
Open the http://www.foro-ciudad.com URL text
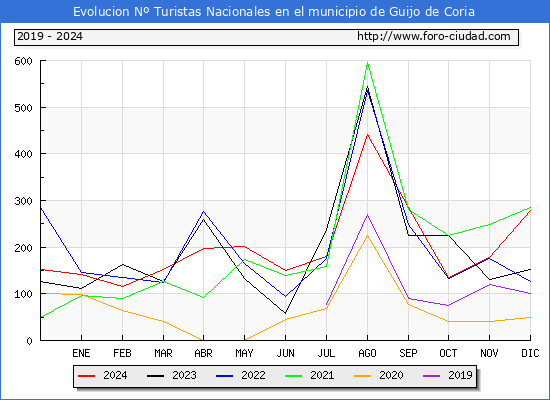[x=434, y=36]
